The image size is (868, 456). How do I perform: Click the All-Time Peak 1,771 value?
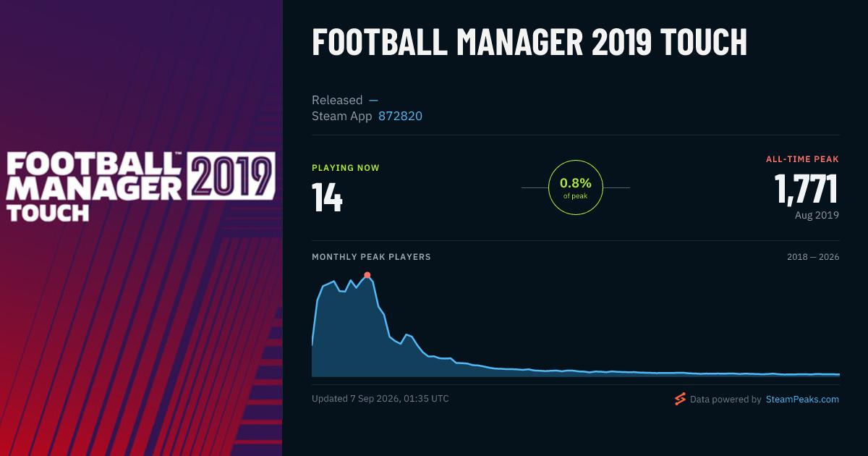tap(807, 189)
